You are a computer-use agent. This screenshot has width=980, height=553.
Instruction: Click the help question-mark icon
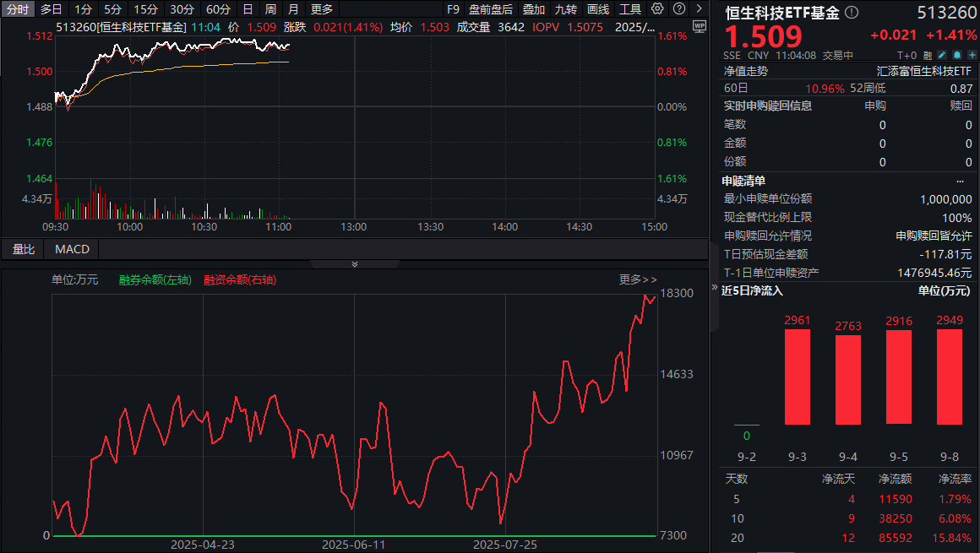(678, 8)
